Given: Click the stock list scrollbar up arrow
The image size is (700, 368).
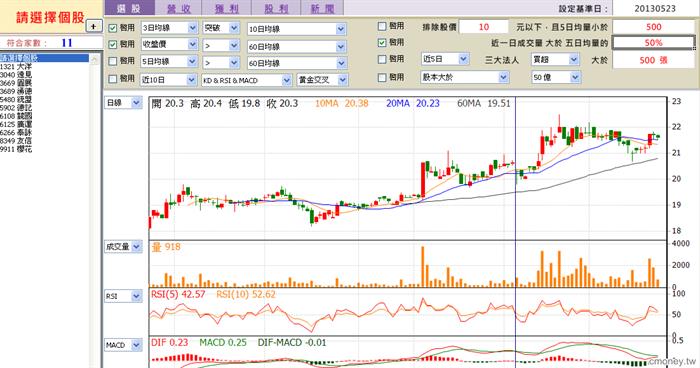Looking at the screenshot, I should [95, 59].
